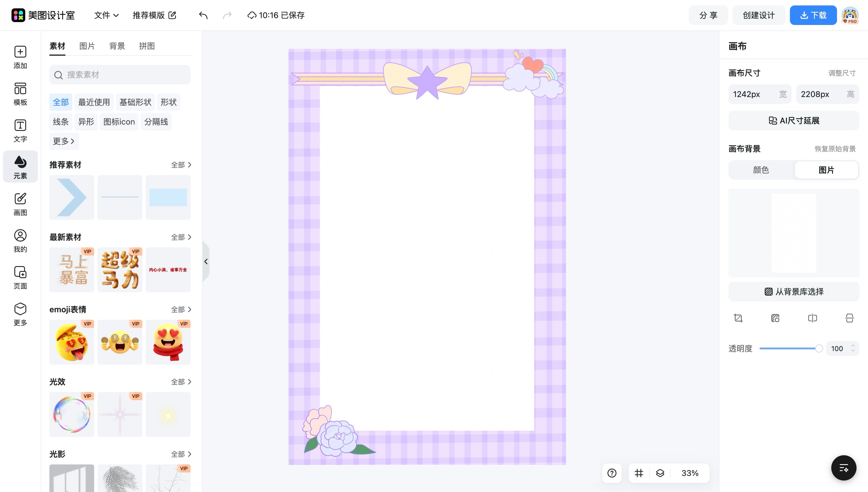Select 颜色 background type option

(x=761, y=170)
